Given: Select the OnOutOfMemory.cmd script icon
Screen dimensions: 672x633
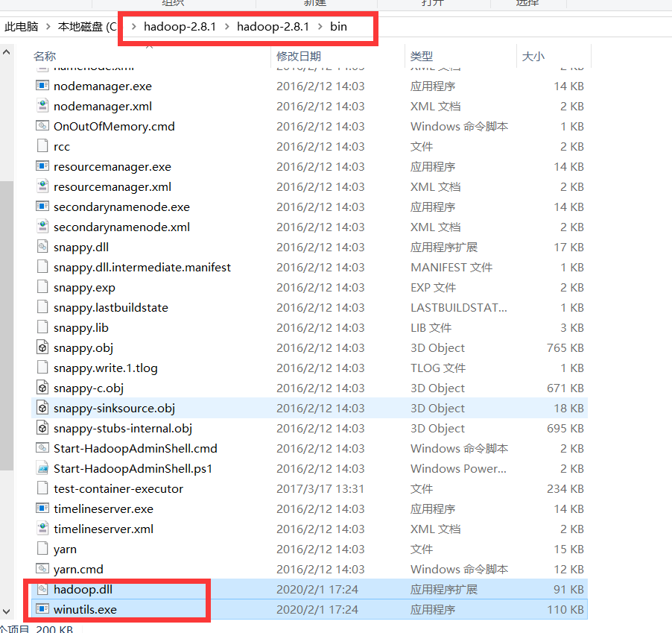Looking at the screenshot, I should click(42, 126).
